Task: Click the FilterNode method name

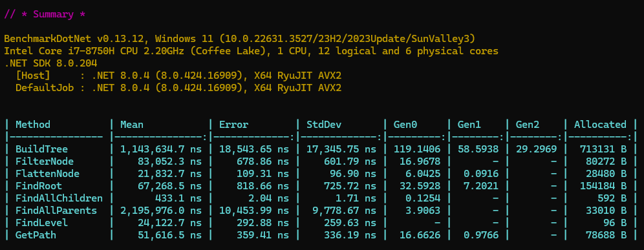Action: point(45,161)
